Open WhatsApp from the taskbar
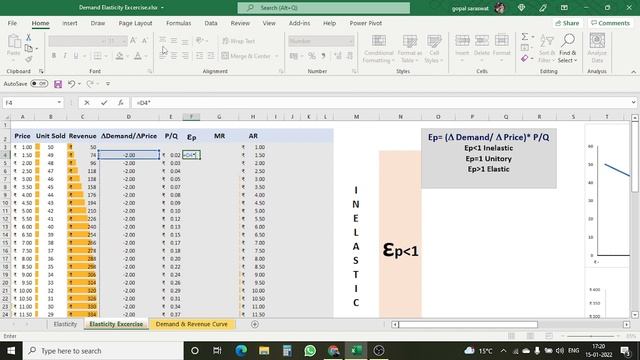Image resolution: width=640 pixels, height=360 pixels. pyautogui.click(x=310, y=351)
